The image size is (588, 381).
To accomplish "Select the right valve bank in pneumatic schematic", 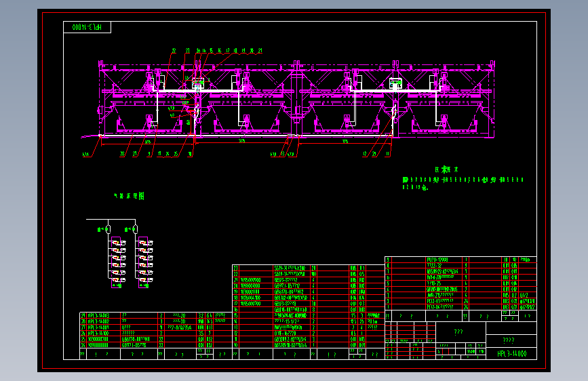I will 144,262.
